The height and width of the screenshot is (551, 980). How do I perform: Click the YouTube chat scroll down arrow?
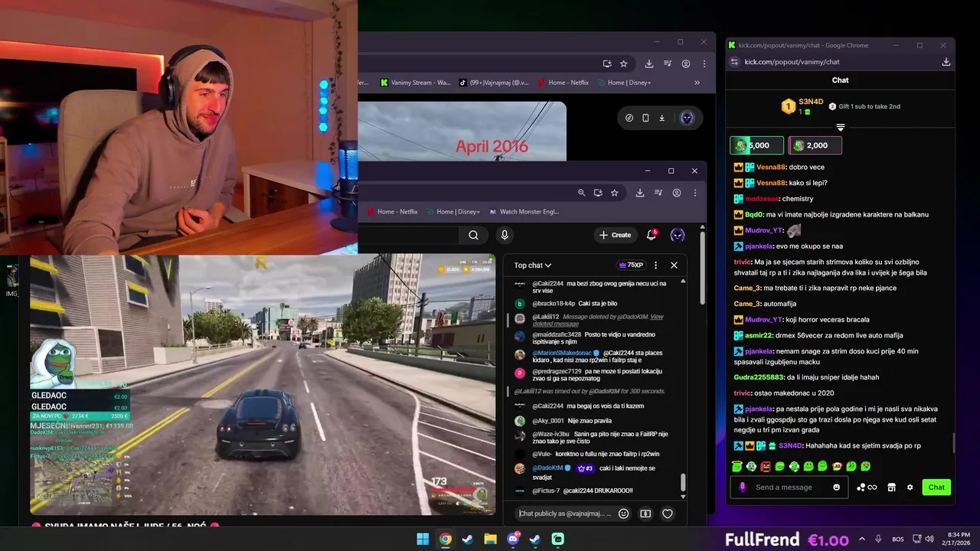coord(683,497)
